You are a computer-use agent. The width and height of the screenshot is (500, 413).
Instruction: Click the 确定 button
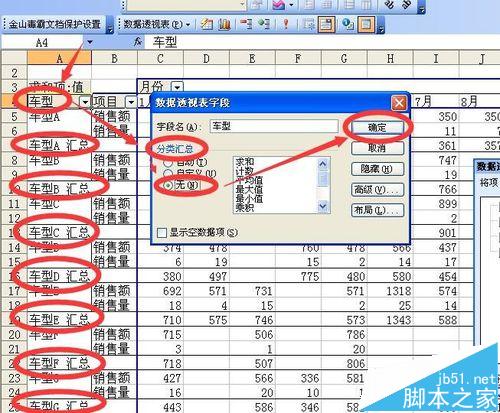tap(377, 127)
